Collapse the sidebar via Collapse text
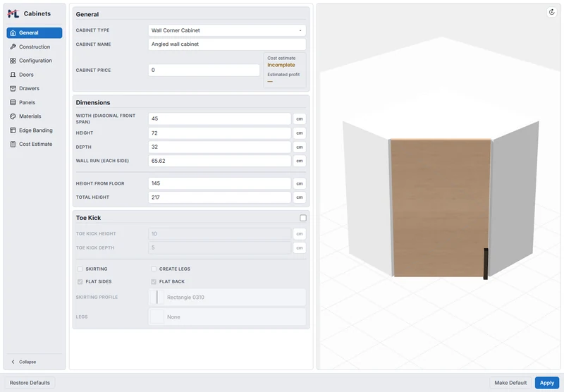This screenshot has width=564, height=392. point(27,362)
